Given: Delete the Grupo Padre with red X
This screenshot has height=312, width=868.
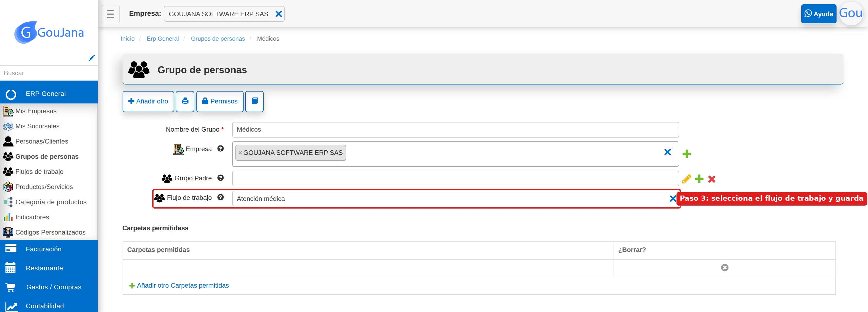Looking at the screenshot, I should click(712, 179).
